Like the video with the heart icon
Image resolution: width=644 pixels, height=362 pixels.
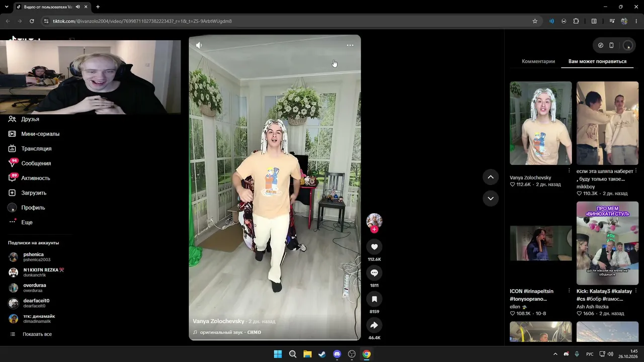[374, 247]
